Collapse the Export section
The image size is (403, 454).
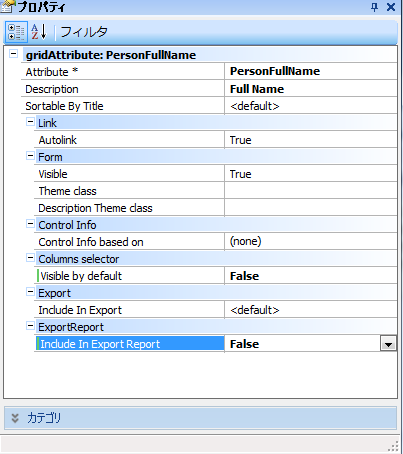click(x=30, y=292)
